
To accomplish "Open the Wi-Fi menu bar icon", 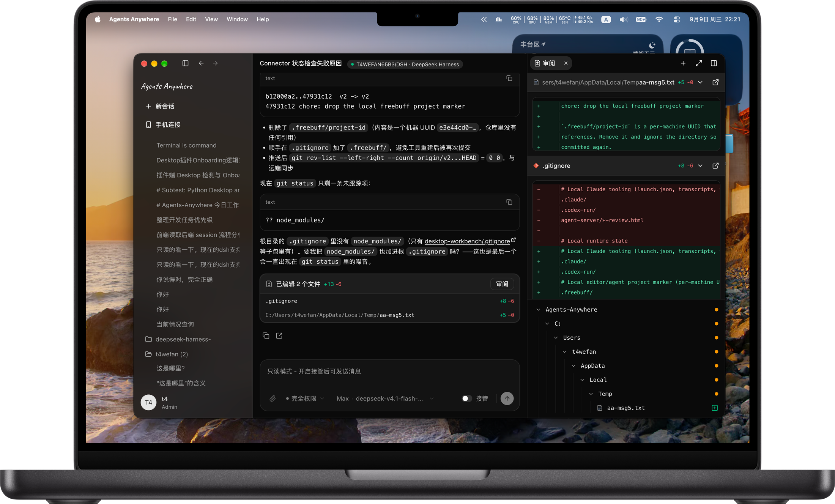I will 659,19.
